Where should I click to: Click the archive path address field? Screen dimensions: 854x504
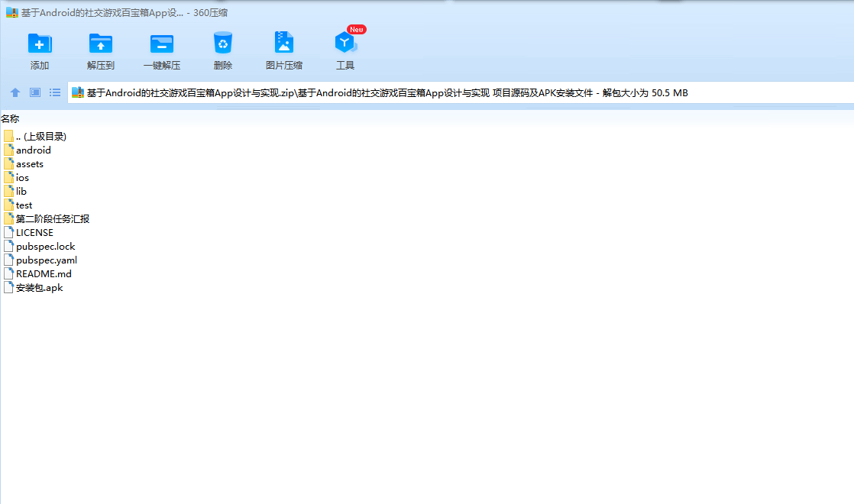[x=461, y=92]
